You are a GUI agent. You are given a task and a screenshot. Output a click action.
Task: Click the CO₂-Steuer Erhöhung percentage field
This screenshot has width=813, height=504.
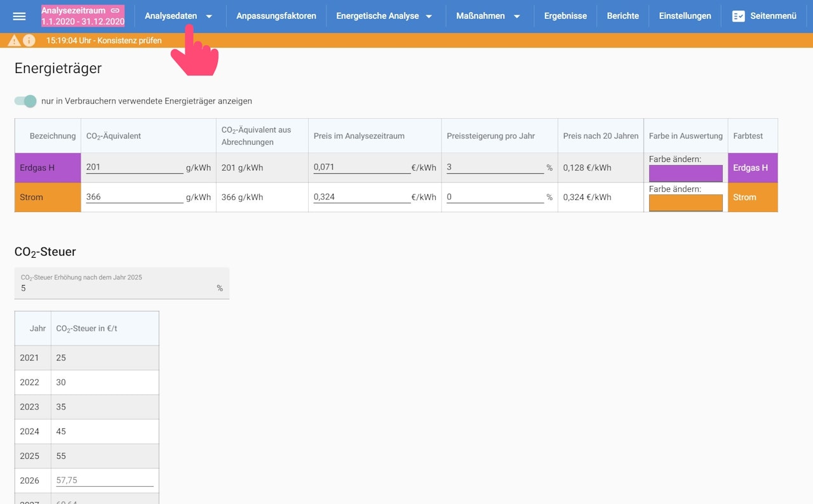coord(118,288)
